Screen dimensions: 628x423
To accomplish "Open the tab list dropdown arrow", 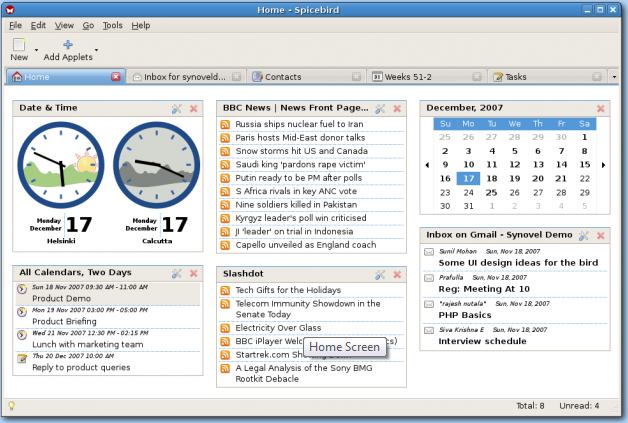I will [x=614, y=77].
